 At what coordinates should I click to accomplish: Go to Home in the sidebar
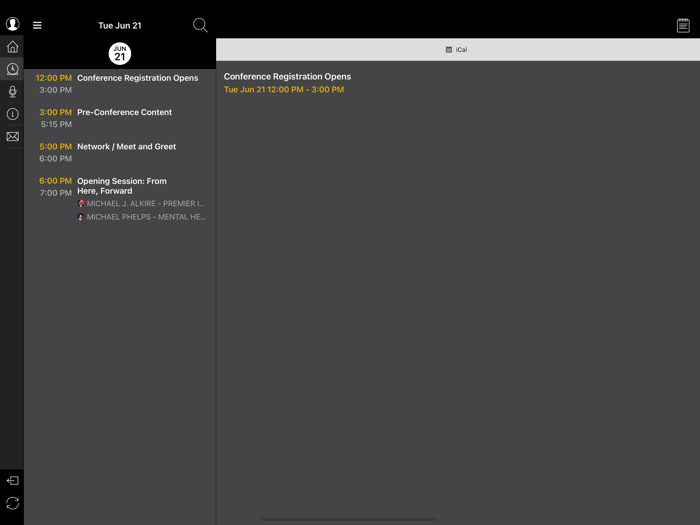pos(12,46)
